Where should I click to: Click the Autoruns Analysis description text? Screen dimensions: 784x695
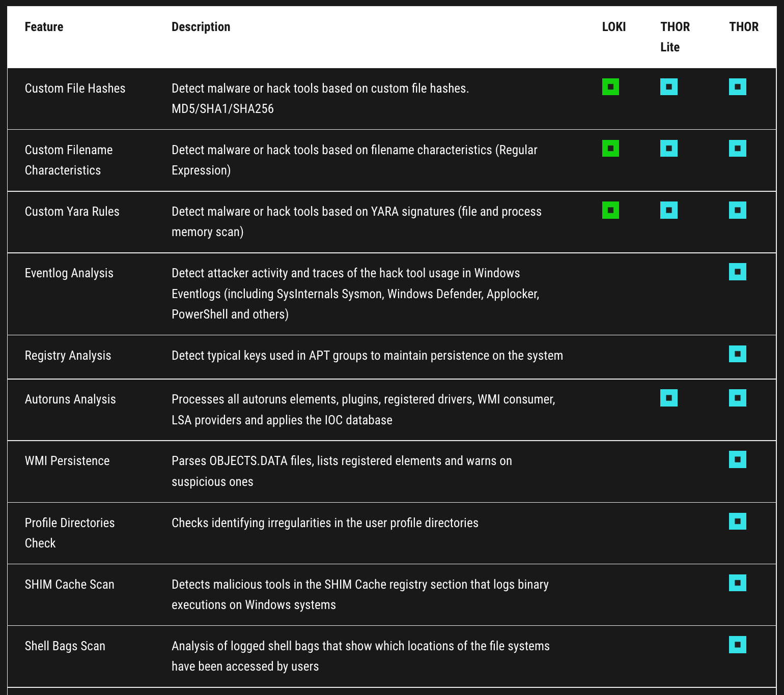point(363,410)
